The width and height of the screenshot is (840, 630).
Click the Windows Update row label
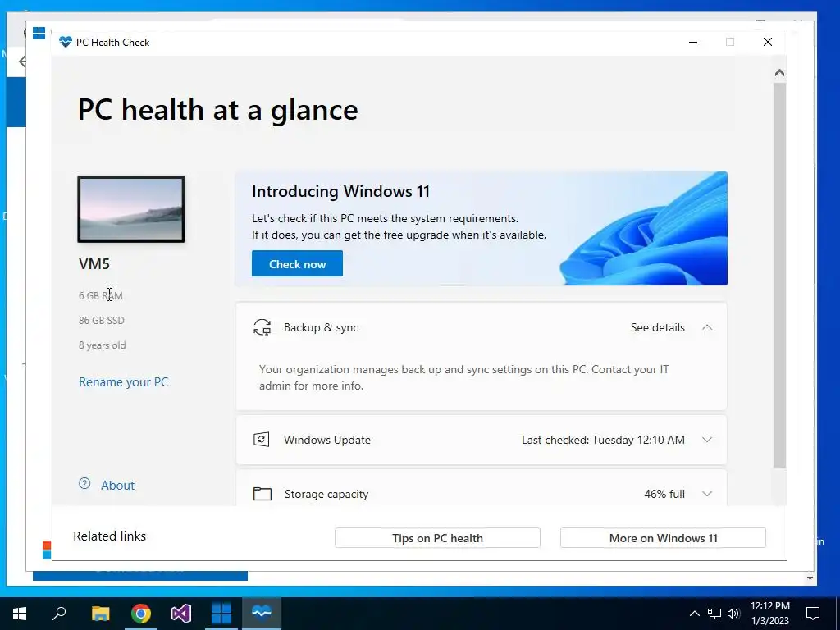[x=327, y=440]
